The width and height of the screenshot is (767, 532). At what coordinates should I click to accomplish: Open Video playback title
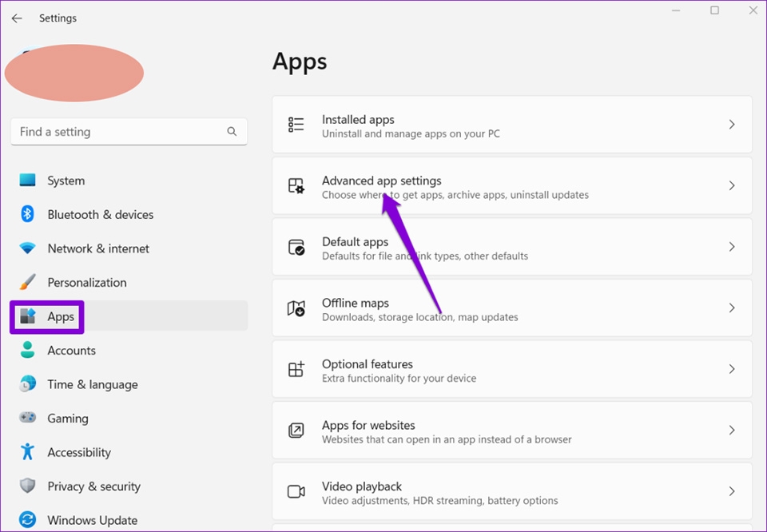pyautogui.click(x=362, y=486)
